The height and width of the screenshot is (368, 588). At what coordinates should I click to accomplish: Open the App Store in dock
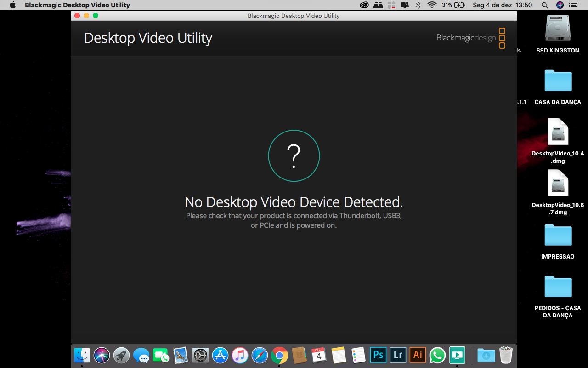coord(220,355)
